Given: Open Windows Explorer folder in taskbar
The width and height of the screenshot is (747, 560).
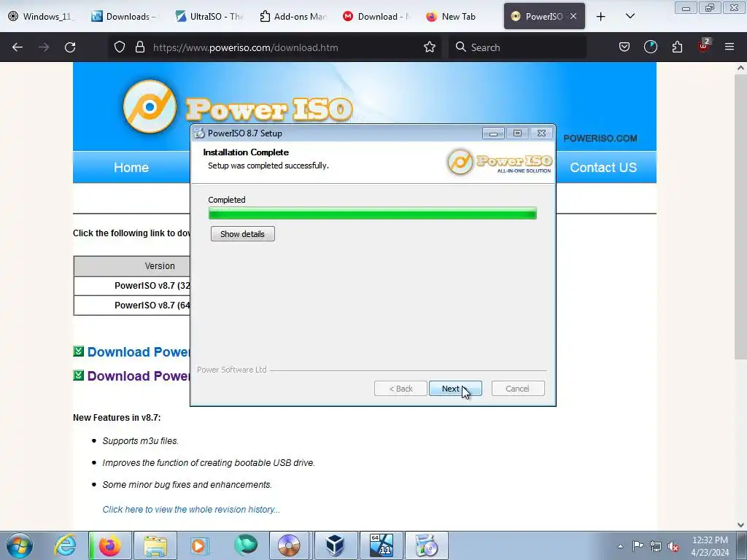Looking at the screenshot, I should tap(155, 545).
